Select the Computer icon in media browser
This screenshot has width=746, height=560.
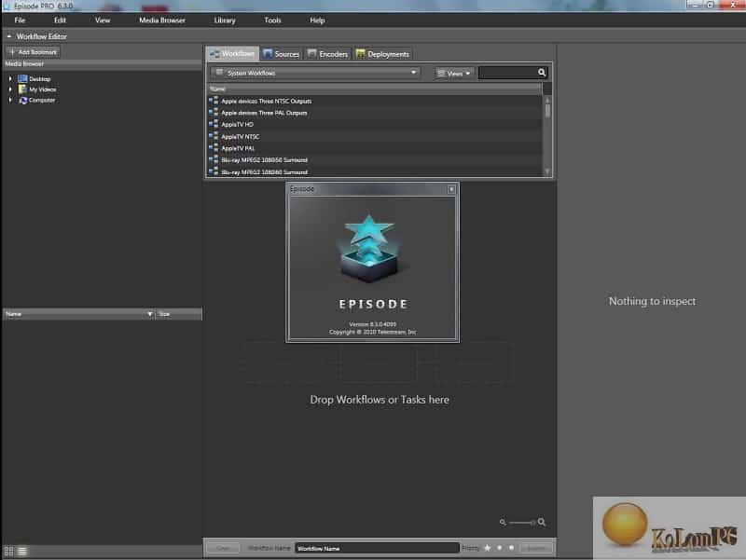22,100
